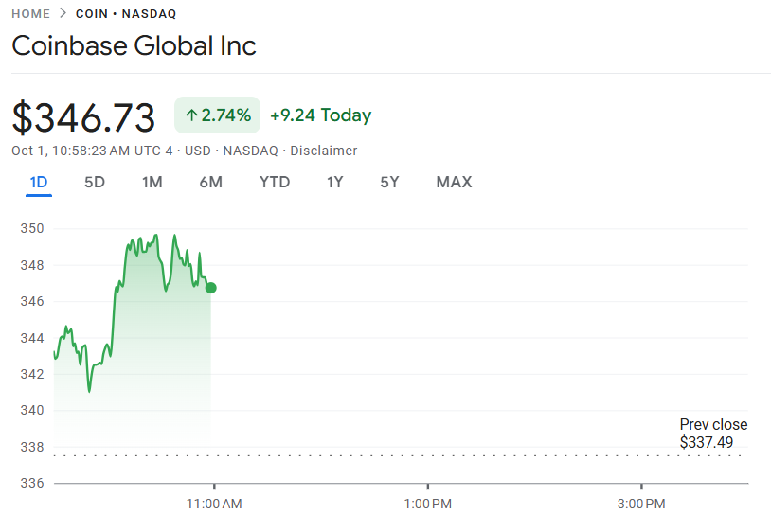This screenshot has height=532, width=771.
Task: Click the 2.74% change badge
Action: tap(217, 115)
